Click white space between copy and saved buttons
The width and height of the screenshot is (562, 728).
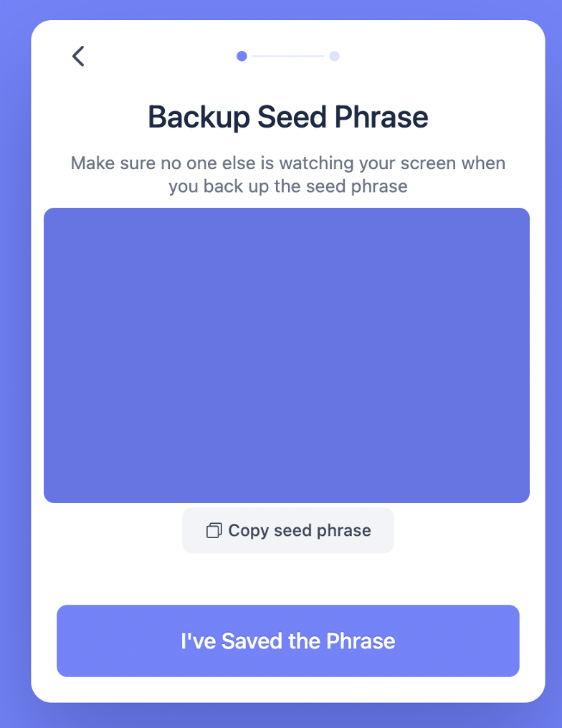[x=288, y=579]
